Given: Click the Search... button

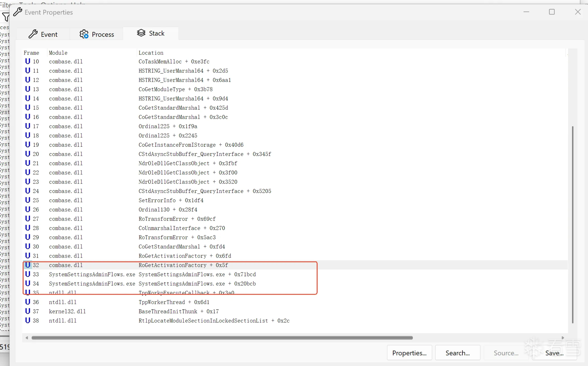Looking at the screenshot, I should 457,353.
